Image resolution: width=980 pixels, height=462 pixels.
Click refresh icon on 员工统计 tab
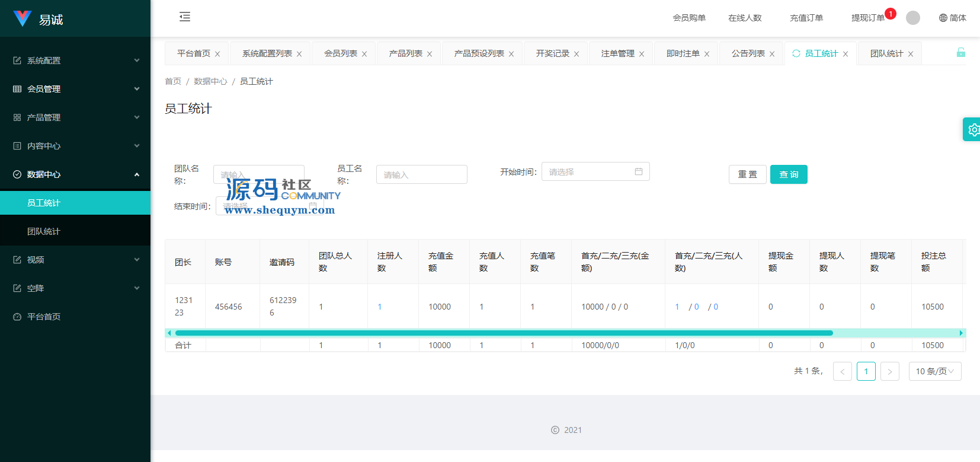point(796,53)
